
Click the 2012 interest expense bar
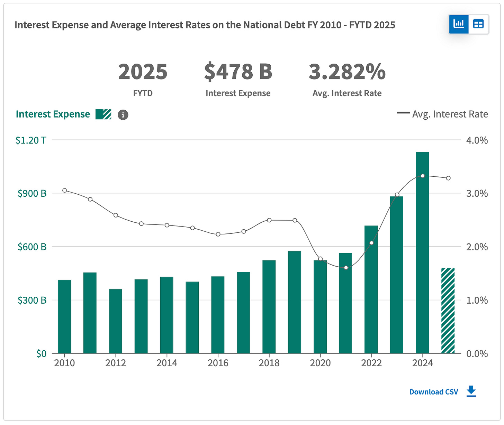[116, 321]
